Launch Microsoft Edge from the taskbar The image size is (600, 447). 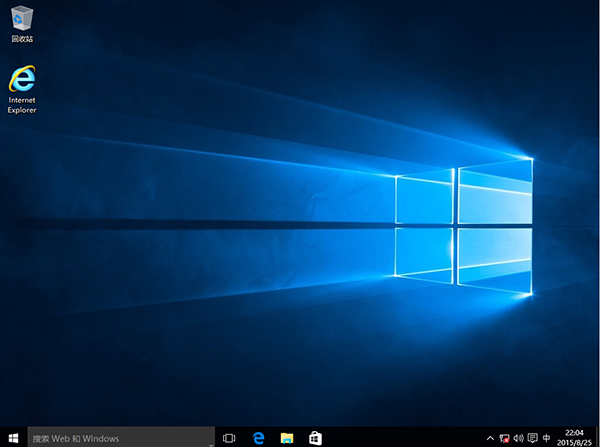tap(258, 438)
